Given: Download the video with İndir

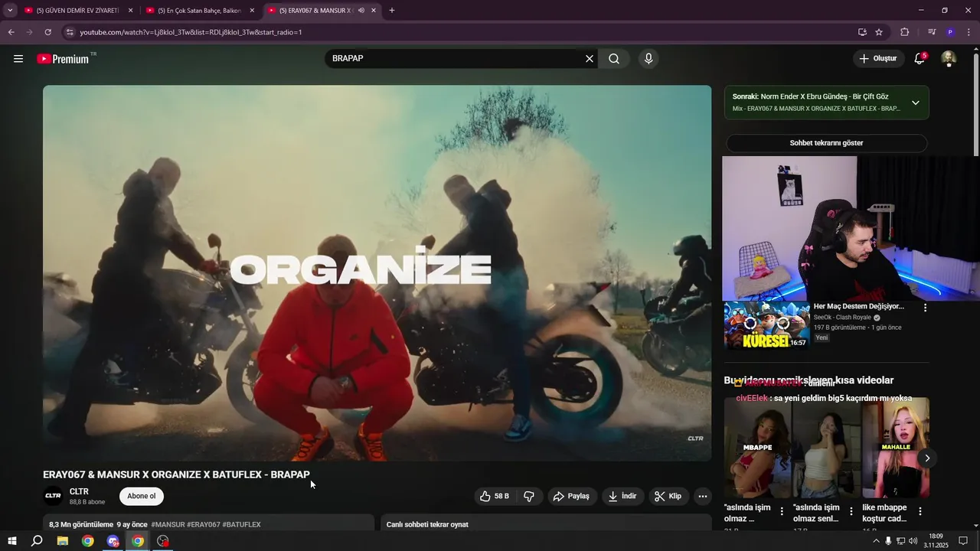Looking at the screenshot, I should tap(622, 496).
